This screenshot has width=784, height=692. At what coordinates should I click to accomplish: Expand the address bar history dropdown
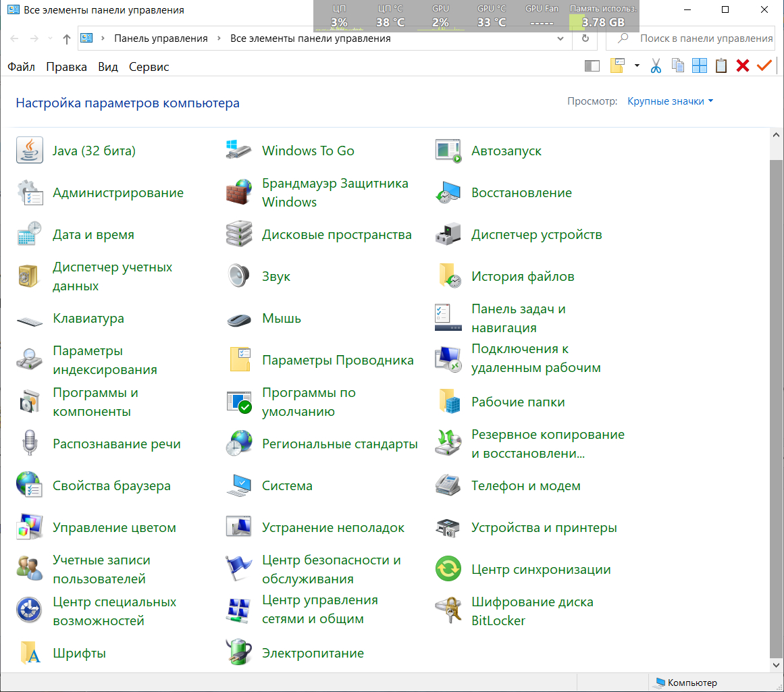[x=560, y=38]
